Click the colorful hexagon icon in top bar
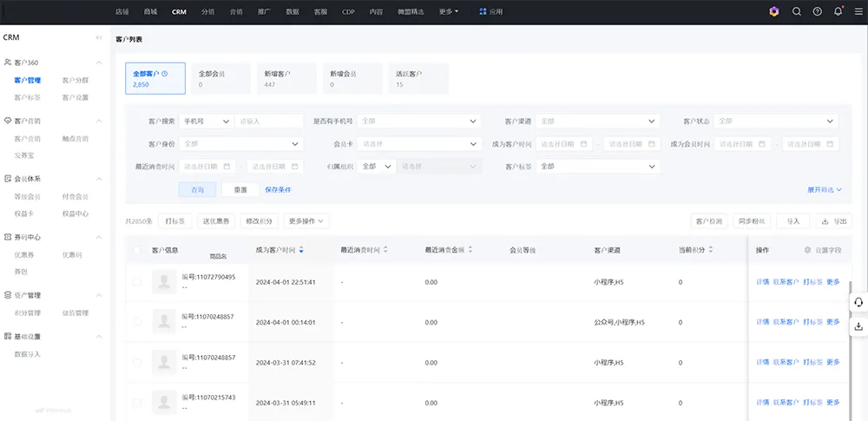This screenshot has width=868, height=421. [774, 11]
